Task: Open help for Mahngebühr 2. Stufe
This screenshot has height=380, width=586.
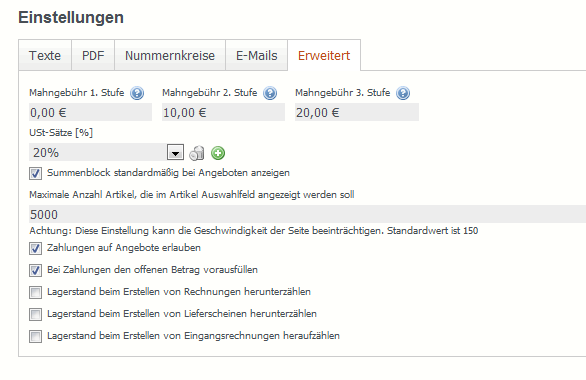Action: click(x=270, y=93)
